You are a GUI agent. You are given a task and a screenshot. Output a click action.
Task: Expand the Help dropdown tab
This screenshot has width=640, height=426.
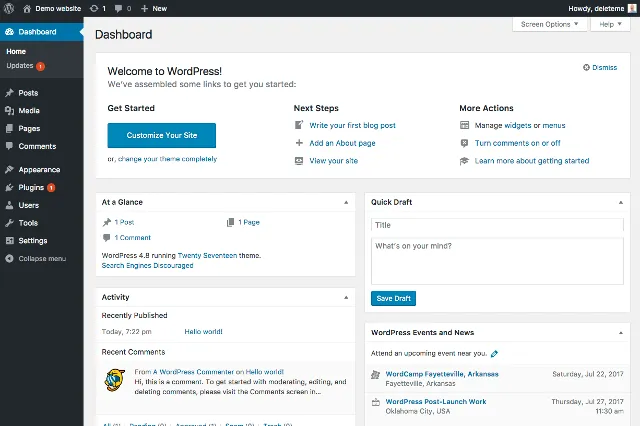coord(610,24)
